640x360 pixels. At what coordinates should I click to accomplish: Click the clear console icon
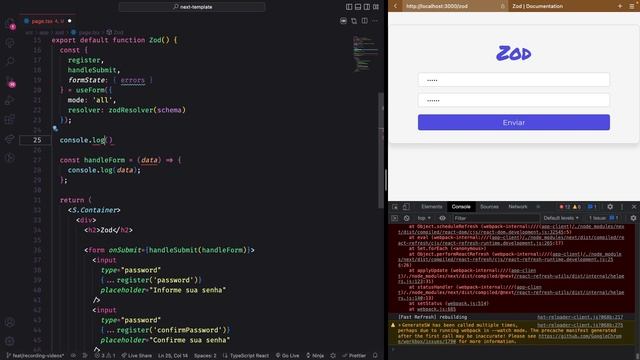407,218
